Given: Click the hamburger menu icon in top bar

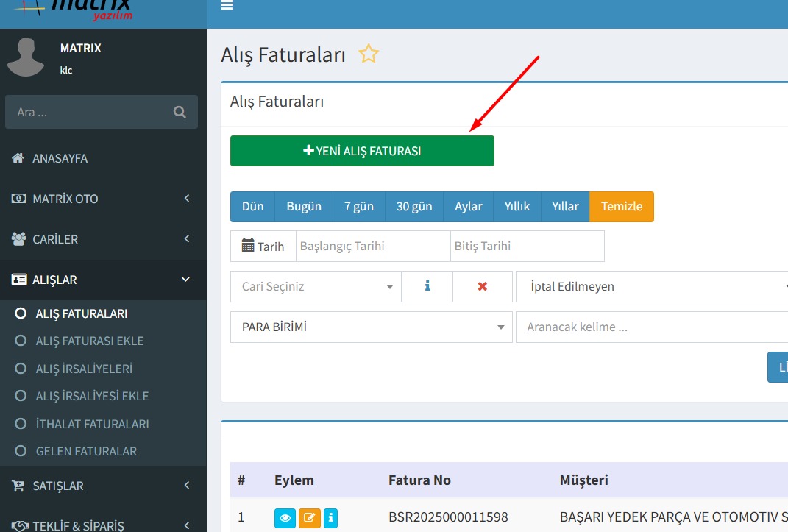Looking at the screenshot, I should [227, 6].
